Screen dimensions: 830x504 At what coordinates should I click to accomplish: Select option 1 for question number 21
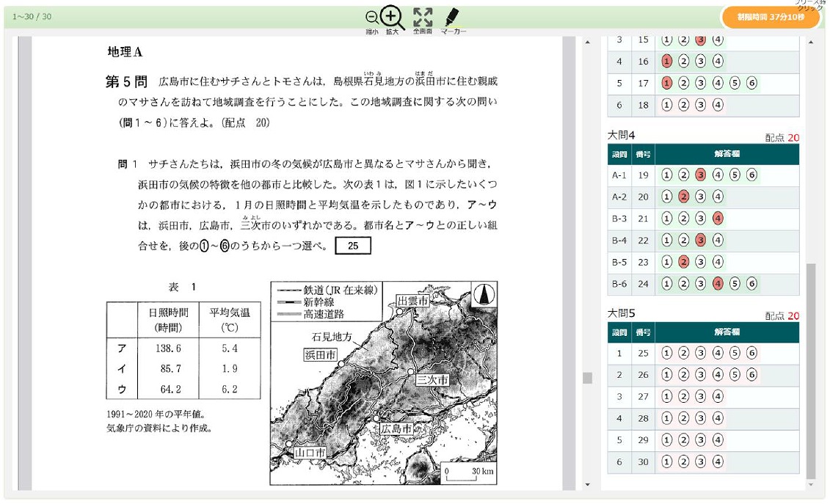pyautogui.click(x=666, y=218)
